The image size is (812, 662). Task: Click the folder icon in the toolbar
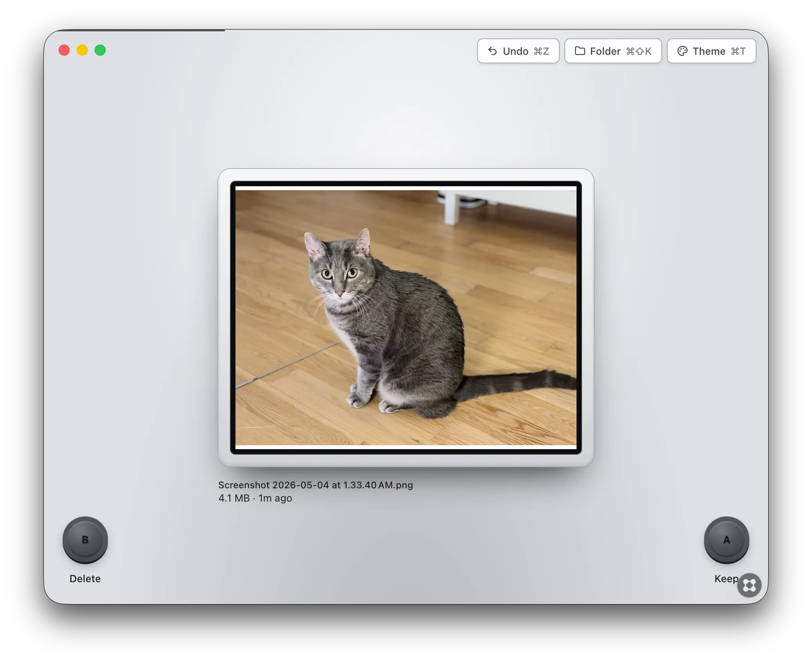coord(580,51)
